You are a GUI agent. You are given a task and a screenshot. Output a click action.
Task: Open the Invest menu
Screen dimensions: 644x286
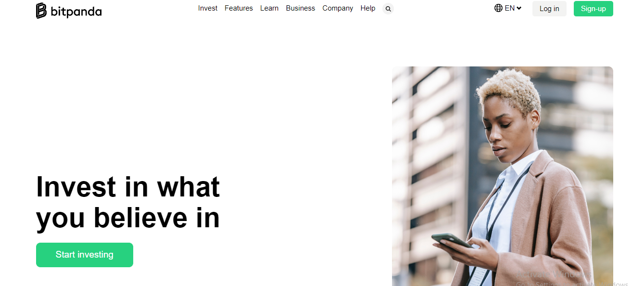(208, 8)
